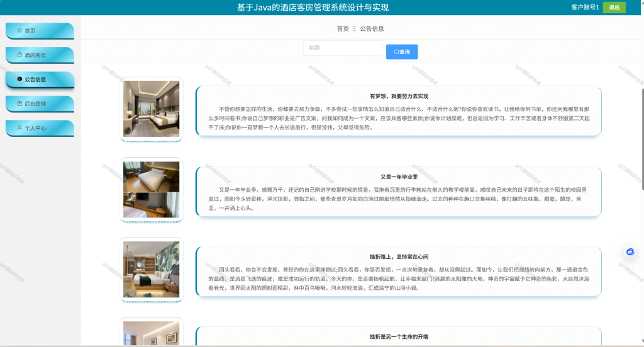Open thumbnail for 挫折是另一个生命的开端
This screenshot has width=644, height=347.
click(151, 333)
